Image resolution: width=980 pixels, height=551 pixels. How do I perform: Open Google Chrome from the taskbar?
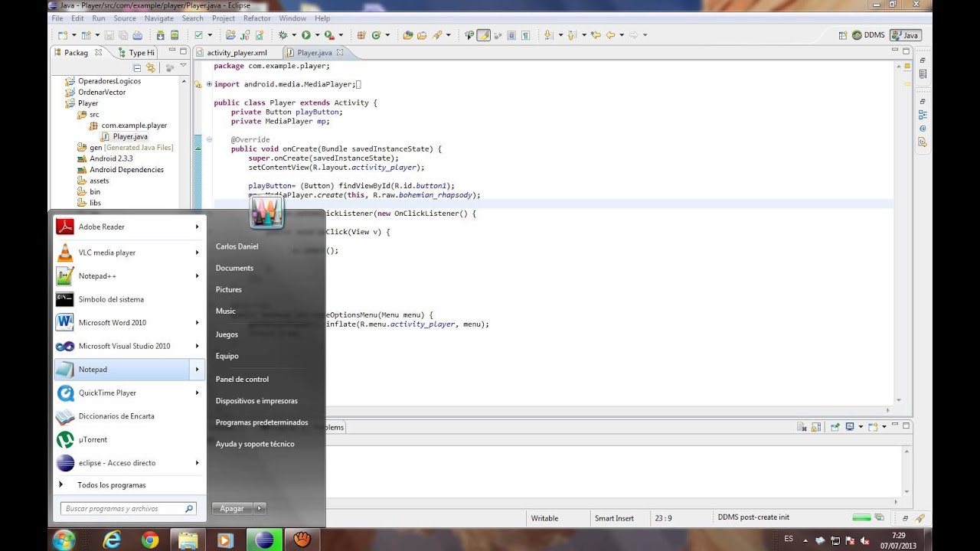(x=150, y=540)
